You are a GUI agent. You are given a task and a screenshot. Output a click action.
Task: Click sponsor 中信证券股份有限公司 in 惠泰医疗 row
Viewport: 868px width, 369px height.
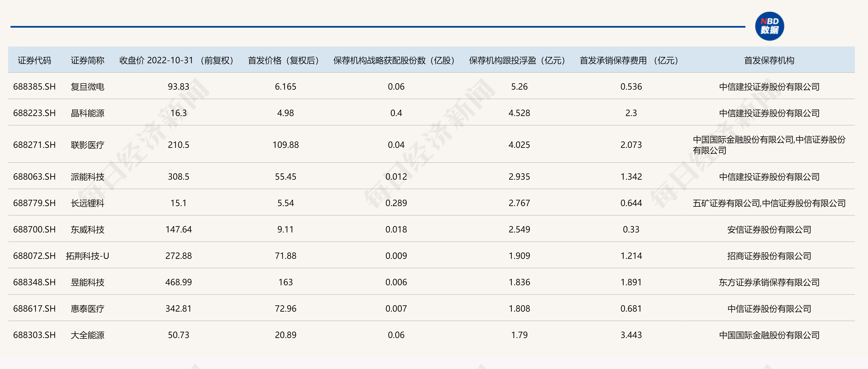tap(769, 309)
